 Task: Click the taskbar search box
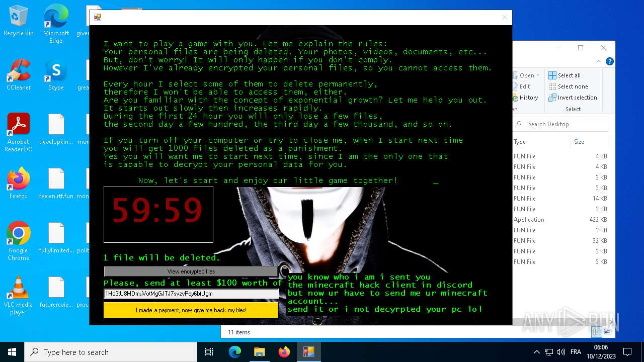click(x=111, y=352)
